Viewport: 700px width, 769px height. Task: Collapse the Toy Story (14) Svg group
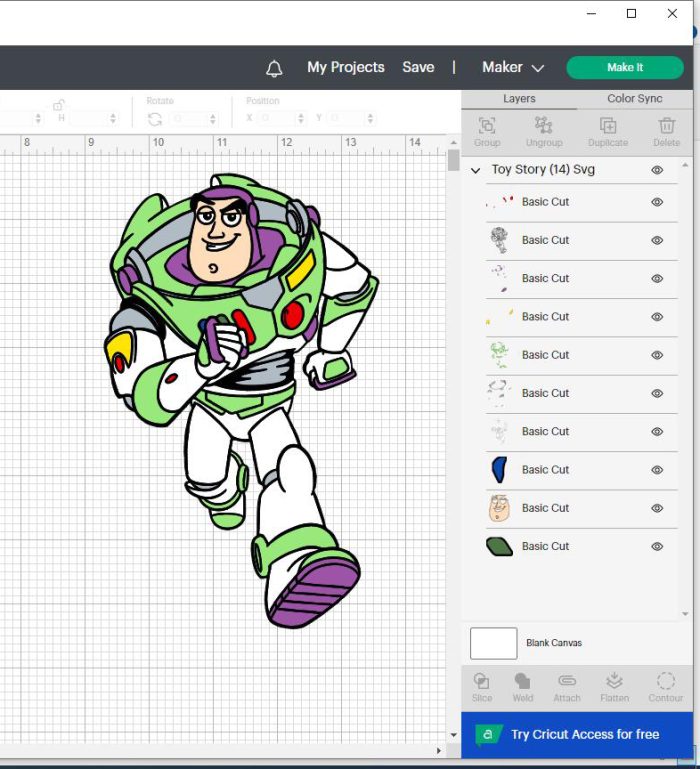[475, 171]
